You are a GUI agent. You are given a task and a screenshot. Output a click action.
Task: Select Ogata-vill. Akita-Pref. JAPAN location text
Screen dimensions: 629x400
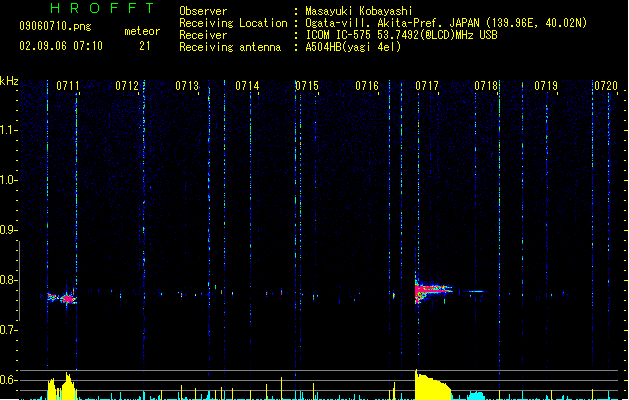point(446,23)
